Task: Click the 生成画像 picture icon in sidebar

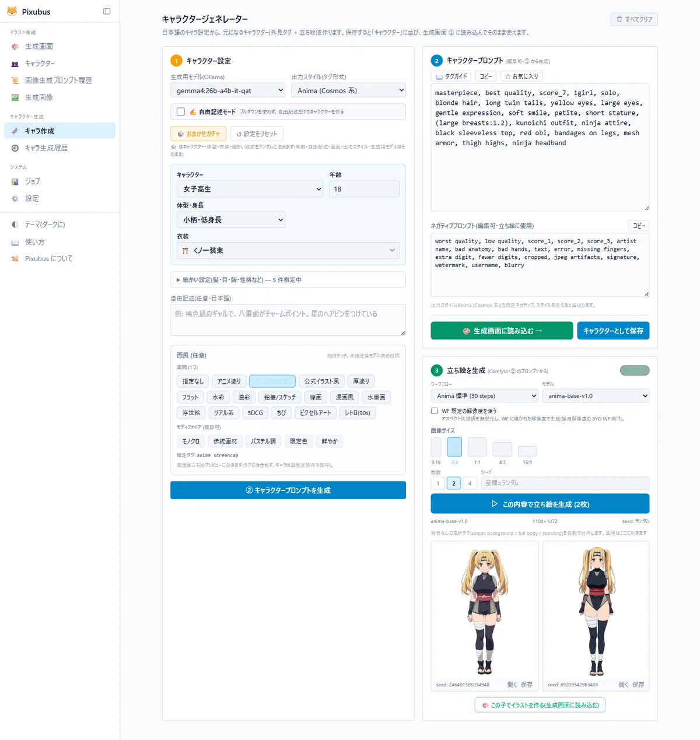Action: pos(15,97)
